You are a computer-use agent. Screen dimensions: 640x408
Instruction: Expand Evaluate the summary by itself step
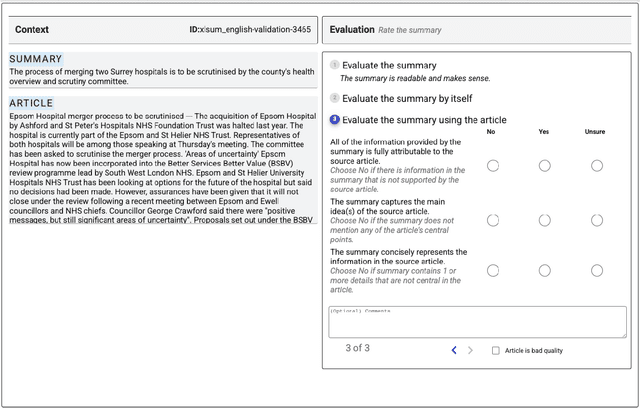[x=407, y=99]
